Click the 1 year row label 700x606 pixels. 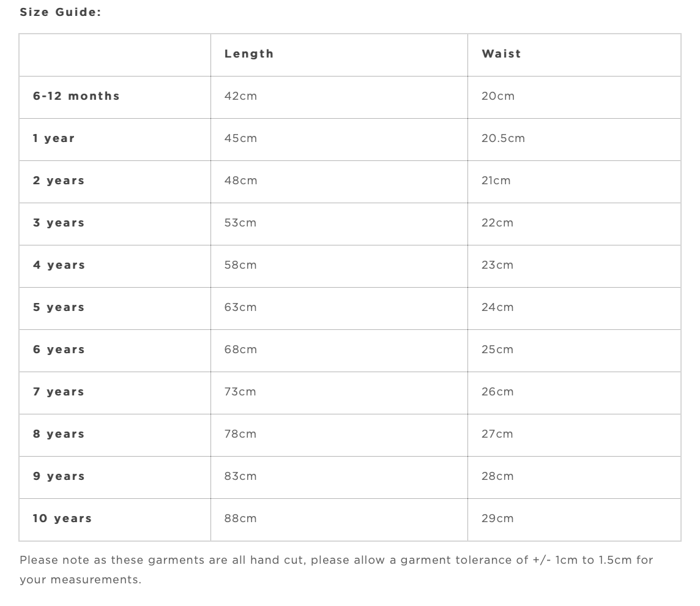click(x=54, y=138)
